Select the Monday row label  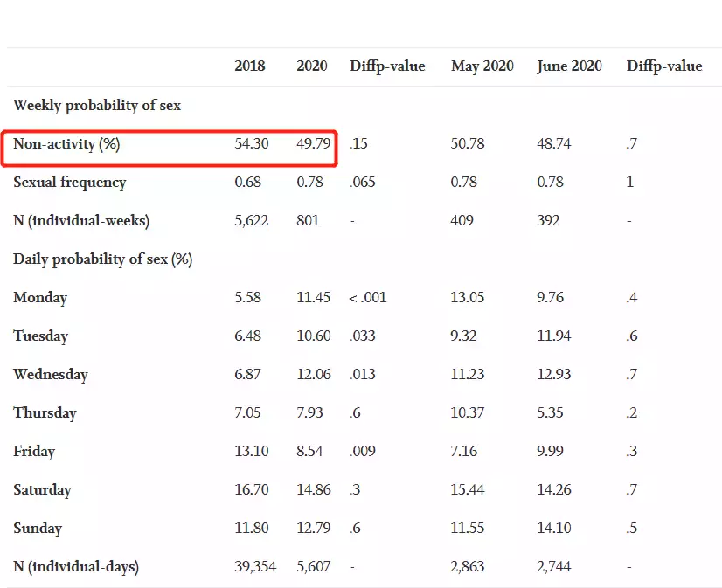[40, 298]
